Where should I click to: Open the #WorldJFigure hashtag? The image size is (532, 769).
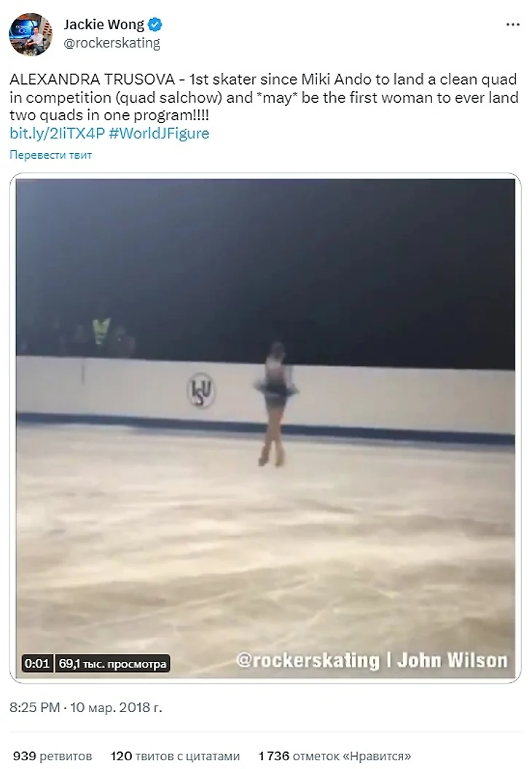pos(159,133)
